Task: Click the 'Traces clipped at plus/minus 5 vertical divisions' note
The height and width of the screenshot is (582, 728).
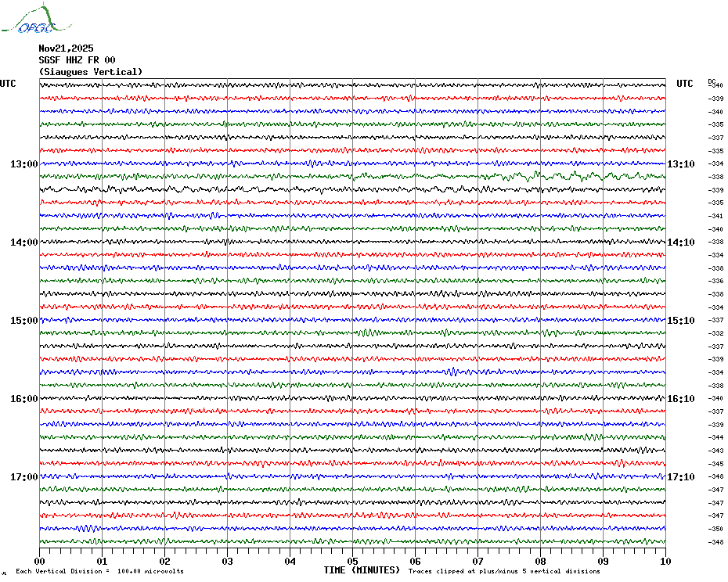Action: [504, 571]
